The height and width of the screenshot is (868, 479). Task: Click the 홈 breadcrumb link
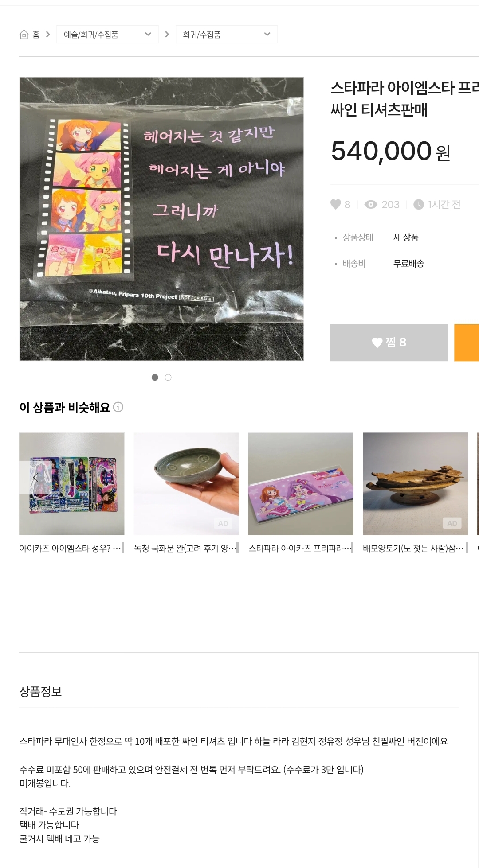(x=36, y=35)
